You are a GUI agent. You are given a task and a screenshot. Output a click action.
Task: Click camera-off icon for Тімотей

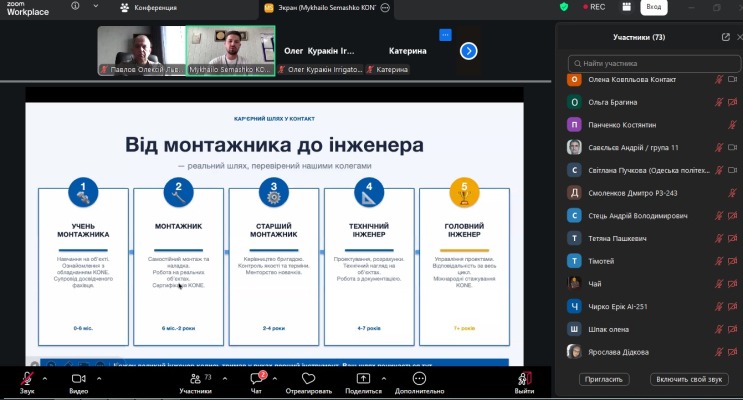point(733,261)
